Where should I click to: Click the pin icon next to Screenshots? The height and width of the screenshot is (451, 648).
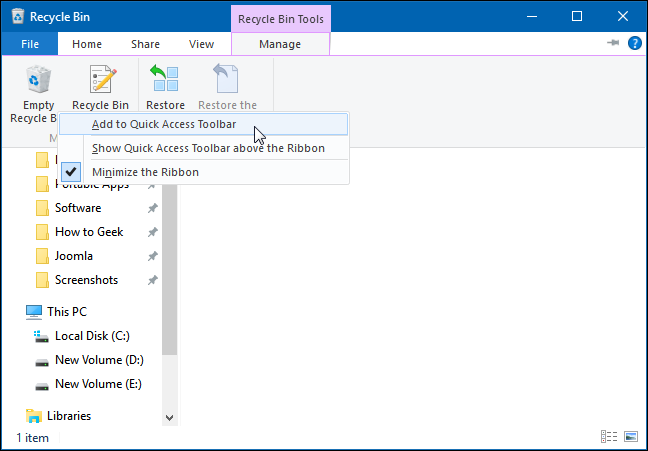tap(153, 280)
